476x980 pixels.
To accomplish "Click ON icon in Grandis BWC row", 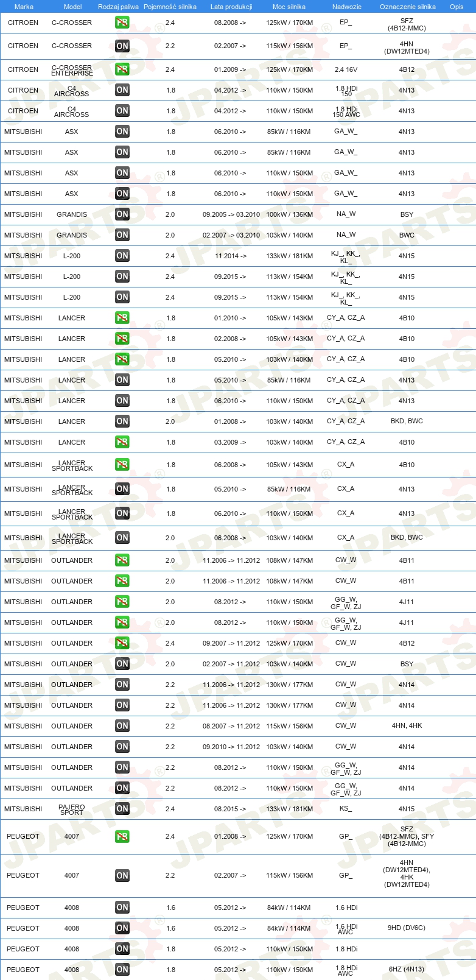I will coord(122,235).
